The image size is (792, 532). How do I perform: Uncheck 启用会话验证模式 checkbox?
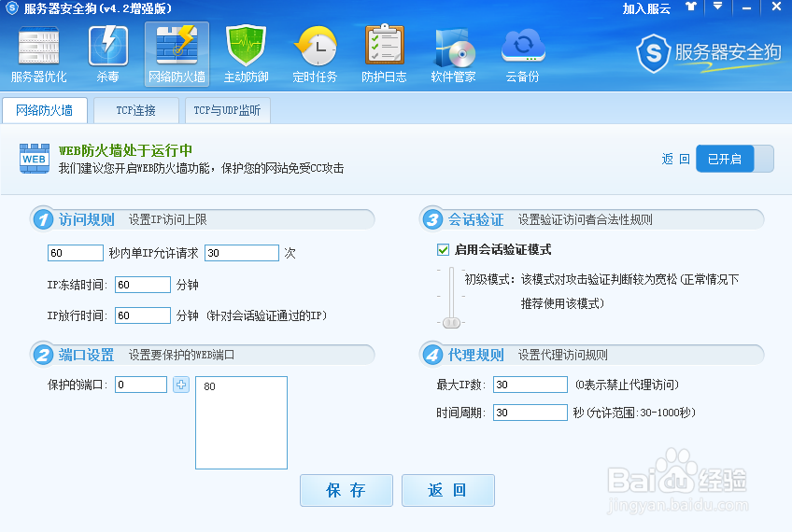443,250
